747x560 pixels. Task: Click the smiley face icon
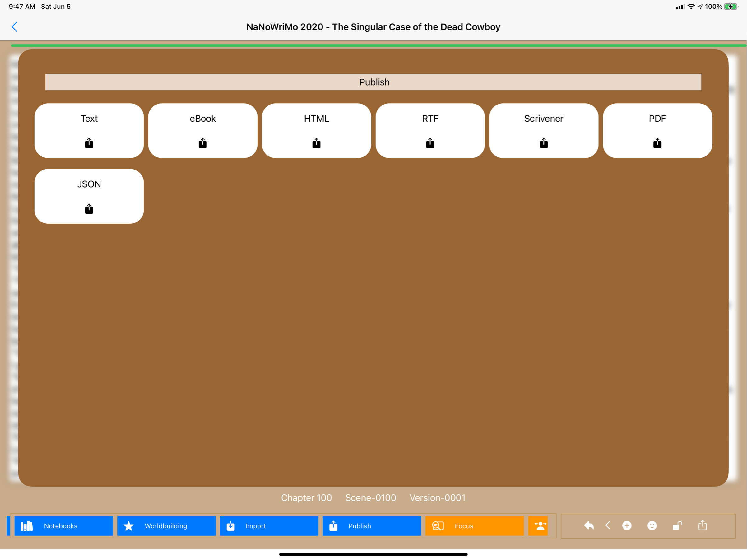coord(652,525)
